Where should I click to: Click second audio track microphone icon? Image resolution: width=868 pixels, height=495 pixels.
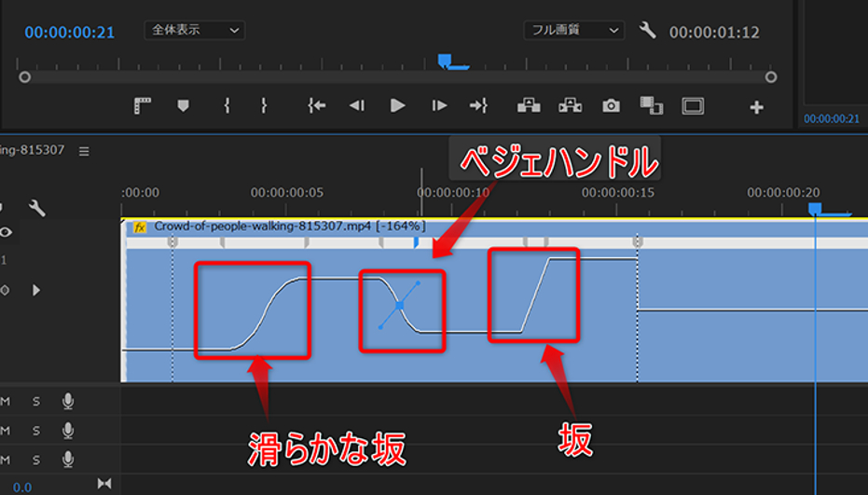click(x=68, y=431)
